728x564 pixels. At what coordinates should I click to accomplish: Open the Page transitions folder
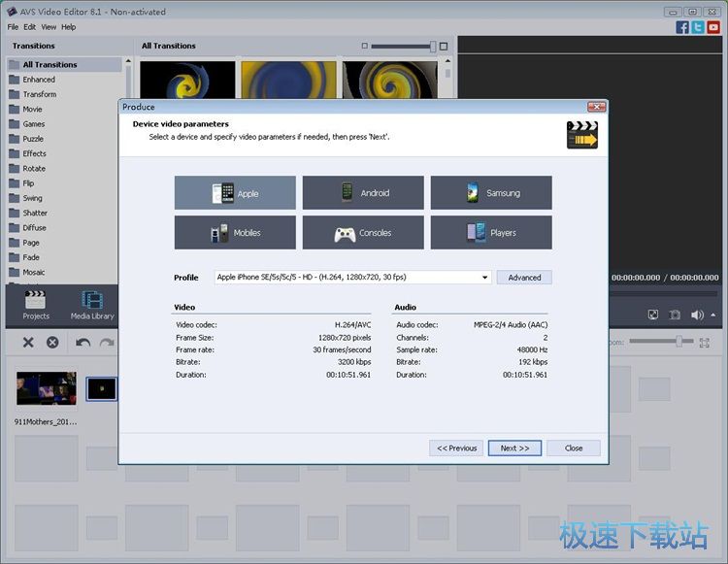point(31,243)
